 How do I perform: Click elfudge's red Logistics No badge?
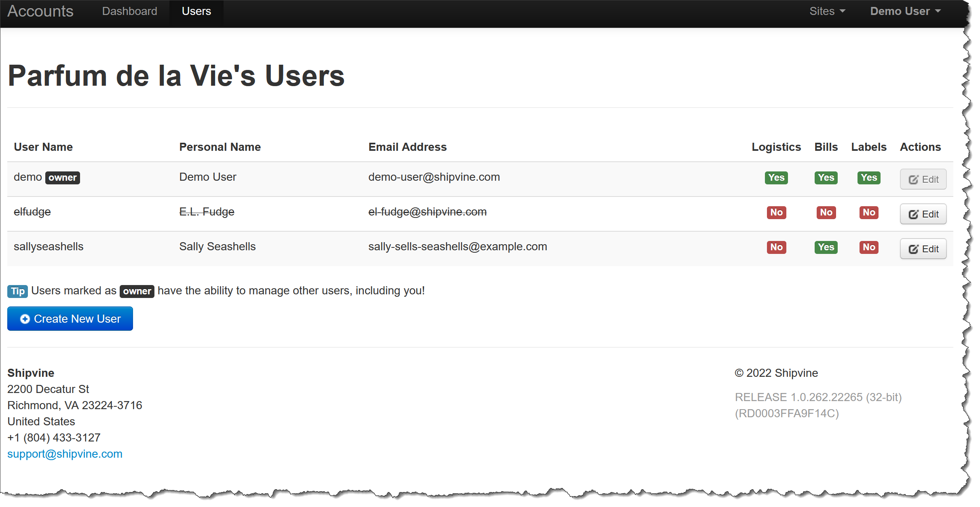point(776,212)
